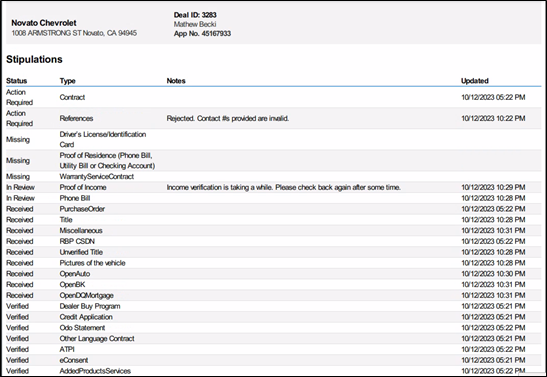Click the Title stipulation type
This screenshot has height=377, width=547.
[x=66, y=220]
